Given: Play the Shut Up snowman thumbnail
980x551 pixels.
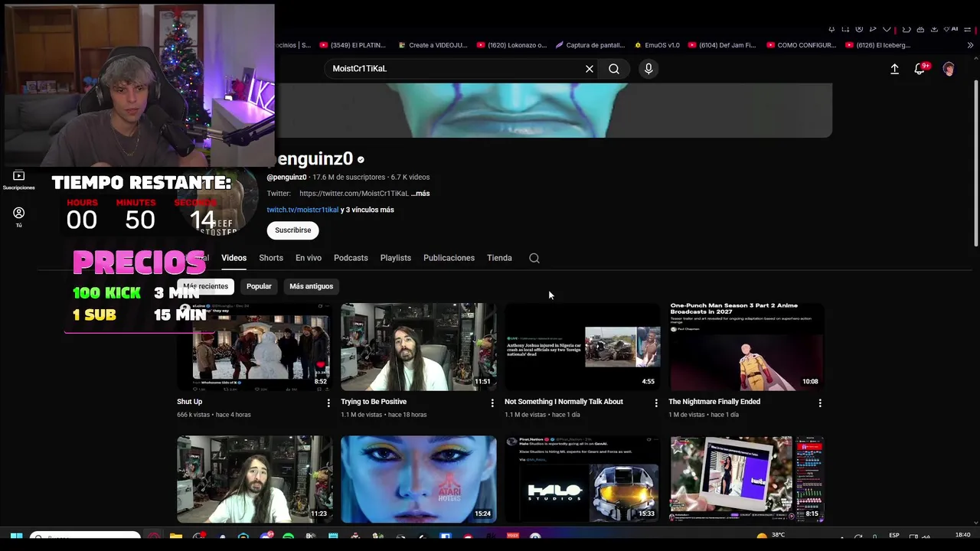Looking at the screenshot, I should (x=255, y=347).
